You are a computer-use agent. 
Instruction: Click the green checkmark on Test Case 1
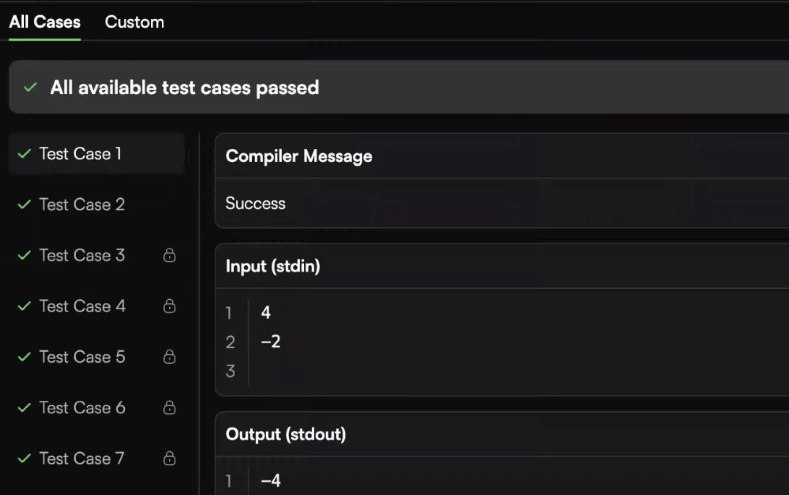tap(24, 153)
